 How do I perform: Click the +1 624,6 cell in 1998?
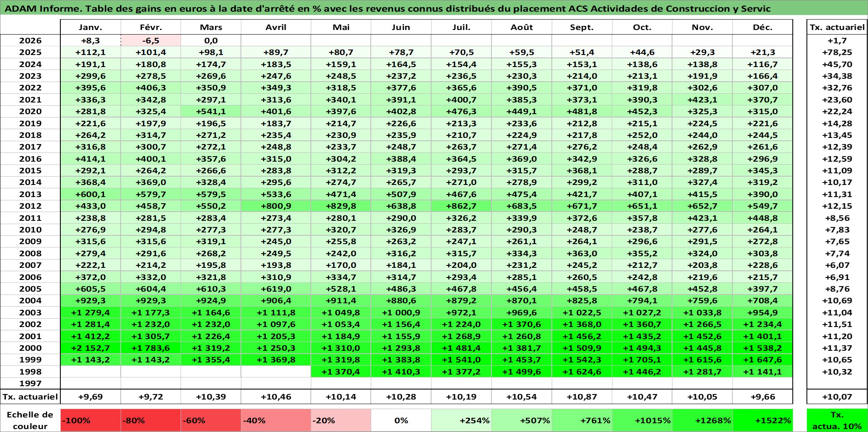coord(582,372)
